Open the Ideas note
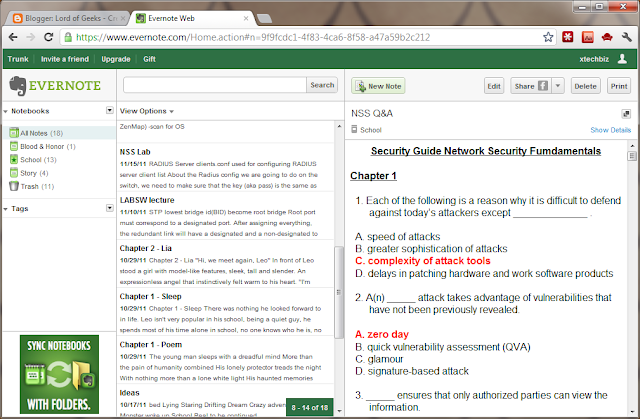This screenshot has height=419, width=640. [x=225, y=401]
